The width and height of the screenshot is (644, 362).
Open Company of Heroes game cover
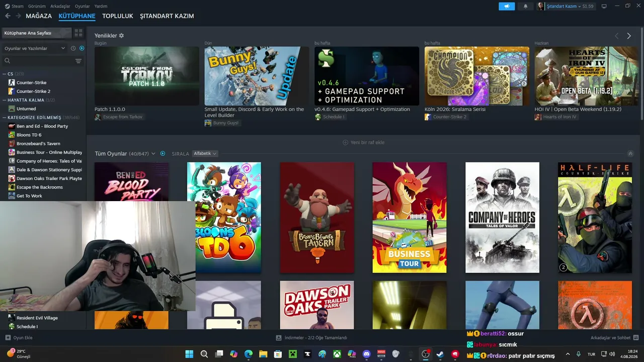coord(502,217)
